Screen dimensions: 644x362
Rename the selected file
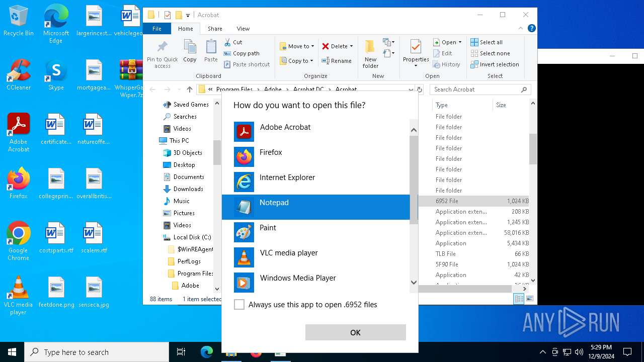point(337,61)
